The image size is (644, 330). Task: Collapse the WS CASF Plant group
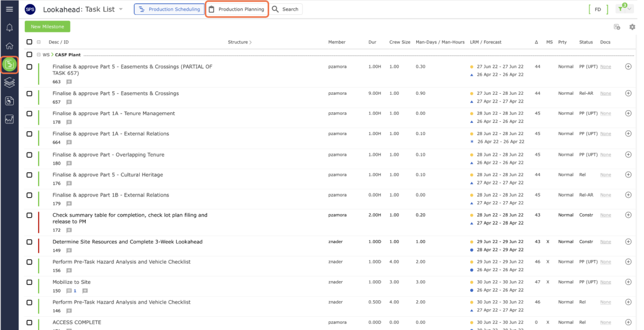pyautogui.click(x=39, y=55)
